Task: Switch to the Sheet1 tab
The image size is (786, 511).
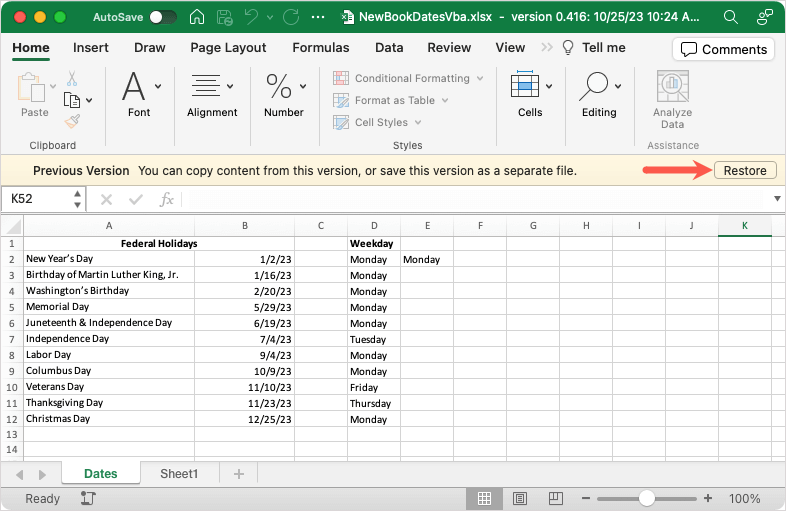Action: pyautogui.click(x=179, y=473)
